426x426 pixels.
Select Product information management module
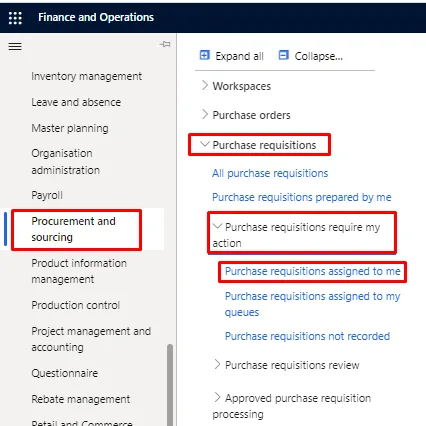pyautogui.click(x=79, y=271)
